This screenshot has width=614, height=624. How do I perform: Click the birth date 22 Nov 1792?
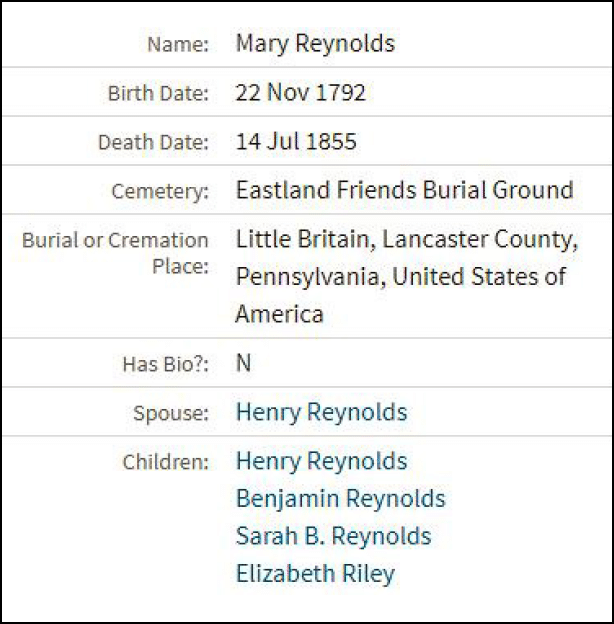point(300,93)
